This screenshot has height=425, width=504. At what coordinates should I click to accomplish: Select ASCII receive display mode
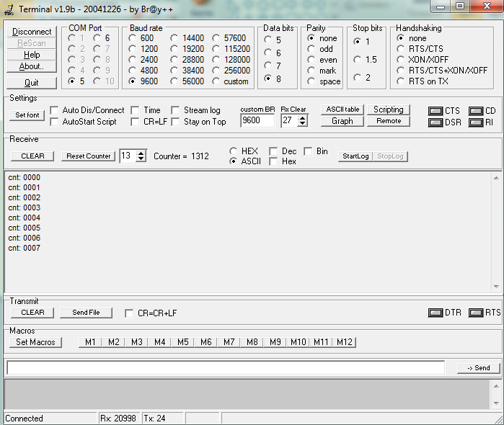click(x=234, y=161)
